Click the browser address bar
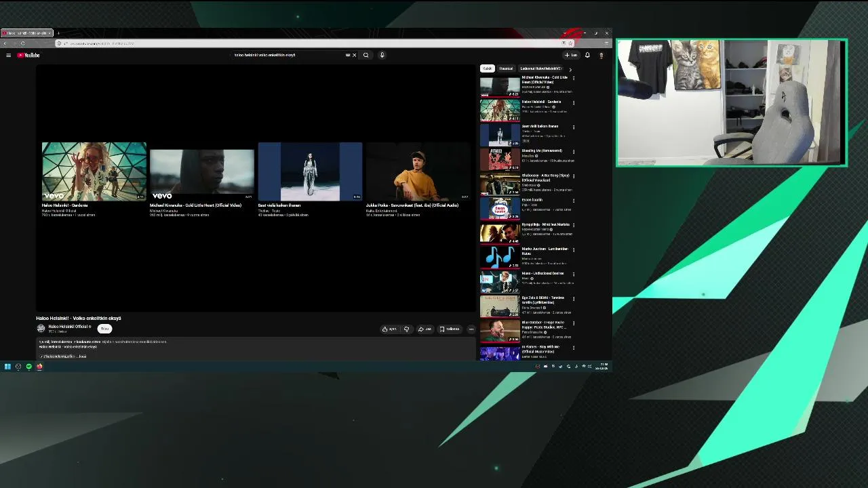Image resolution: width=868 pixels, height=488 pixels. pos(315,43)
